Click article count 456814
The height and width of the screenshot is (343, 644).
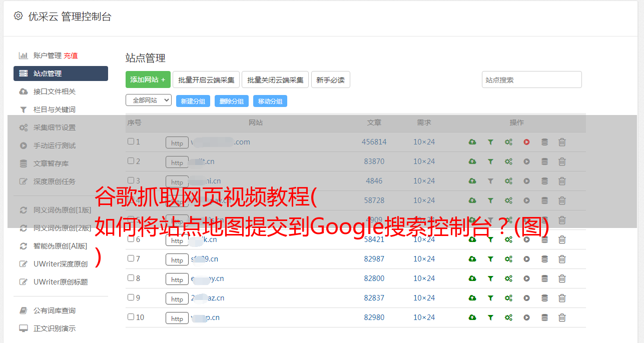374,142
